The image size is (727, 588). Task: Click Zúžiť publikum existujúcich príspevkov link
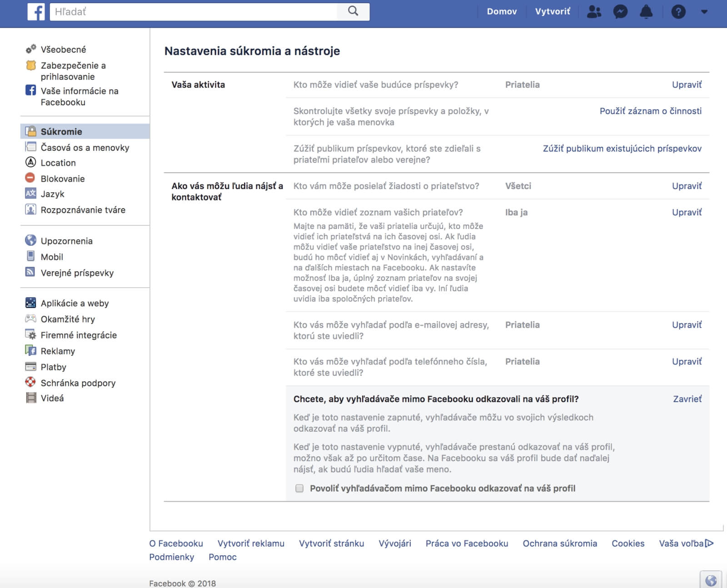622,149
